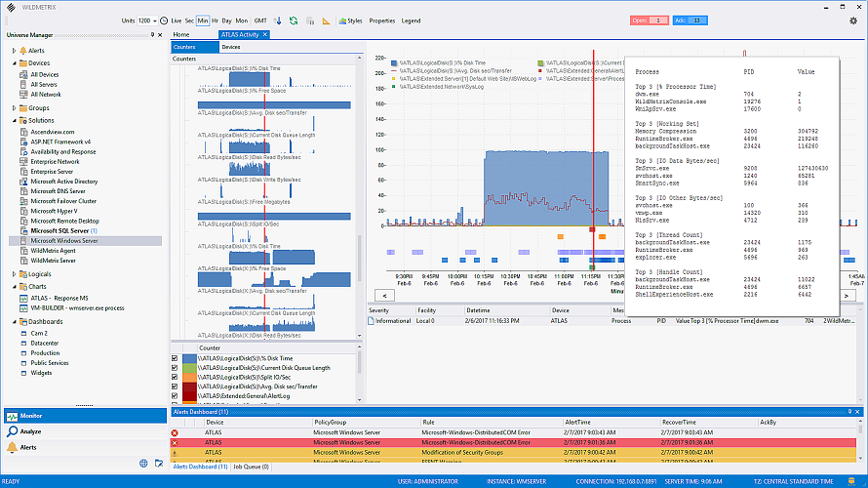The width and height of the screenshot is (868, 488).
Task: Click the clock icon next to Live
Action: tap(164, 20)
